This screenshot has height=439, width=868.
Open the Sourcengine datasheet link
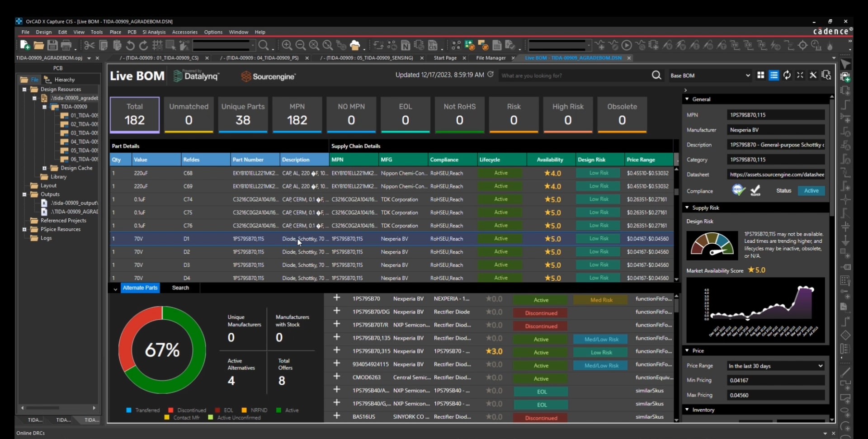[776, 175]
